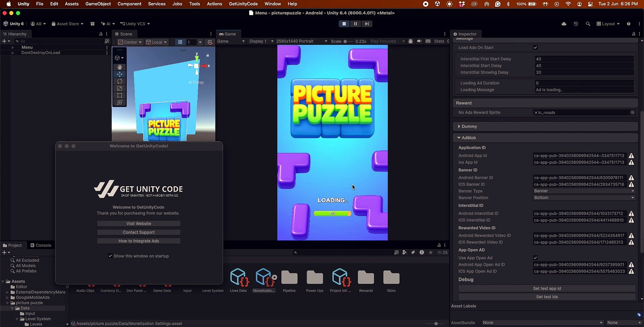Switch to the Scene tab
644x327 pixels.
[x=123, y=34]
